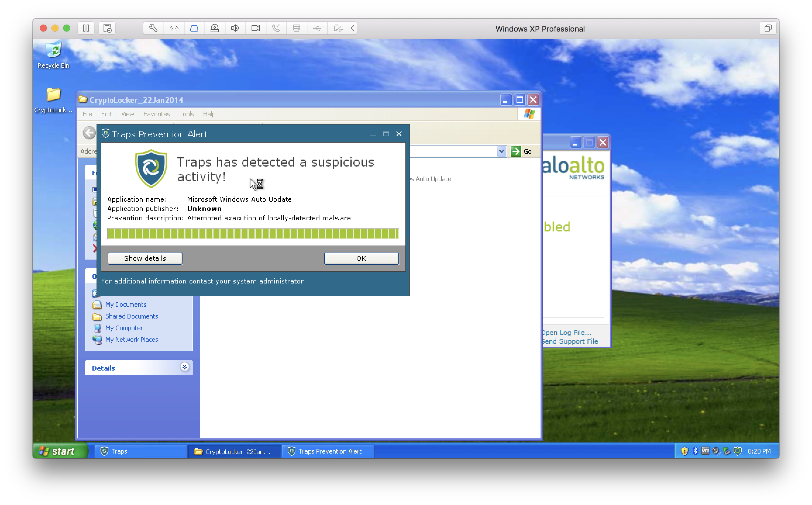Open the Explorer address bar dropdown
The height and width of the screenshot is (505, 812).
pyautogui.click(x=501, y=151)
